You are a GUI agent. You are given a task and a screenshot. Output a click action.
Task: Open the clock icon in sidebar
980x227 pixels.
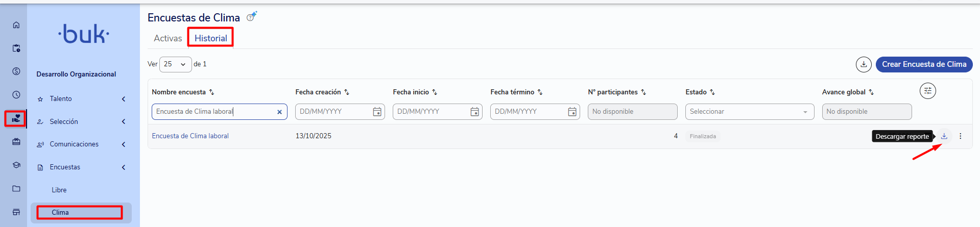click(x=16, y=94)
